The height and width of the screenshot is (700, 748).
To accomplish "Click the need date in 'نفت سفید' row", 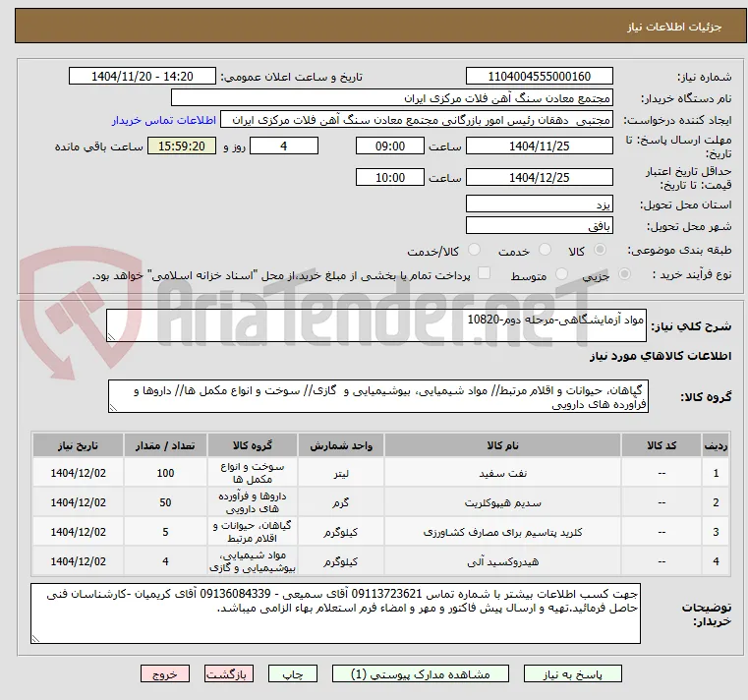I will (79, 473).
